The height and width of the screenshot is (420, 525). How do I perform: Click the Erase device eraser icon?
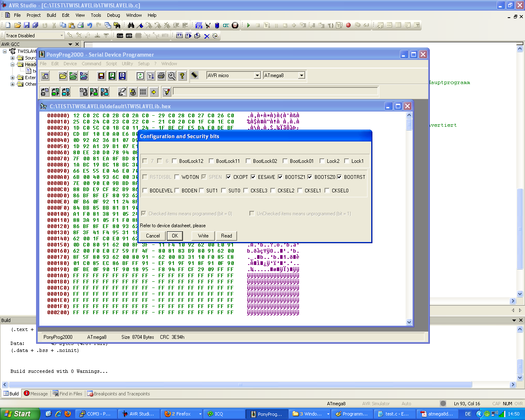point(122,92)
